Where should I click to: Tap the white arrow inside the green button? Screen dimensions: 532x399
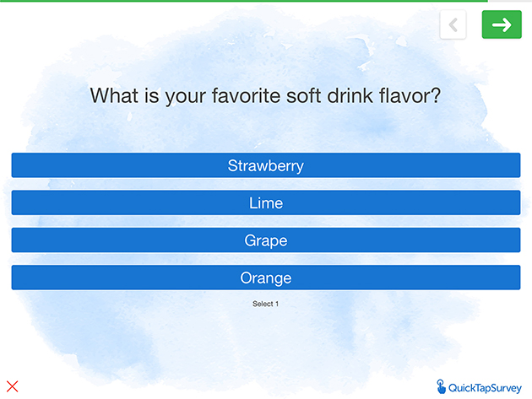(502, 24)
